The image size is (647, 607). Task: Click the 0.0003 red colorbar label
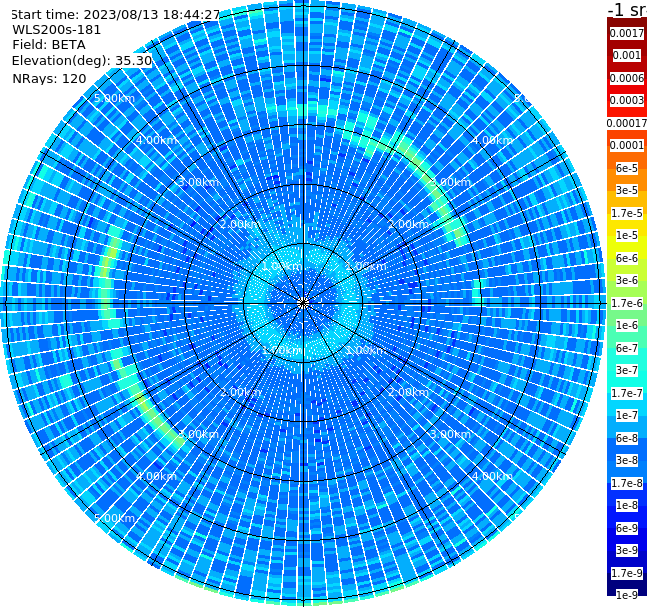click(626, 100)
